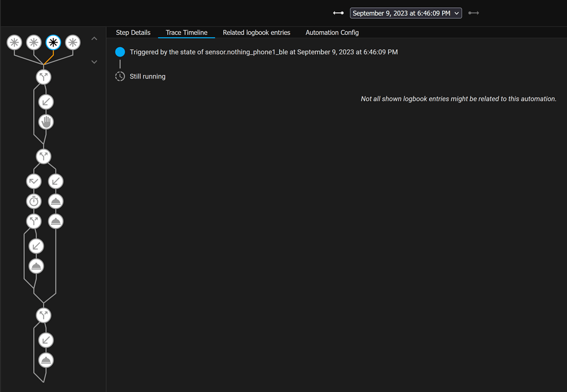Click the condition arrow node under the first choose

[x=45, y=101]
